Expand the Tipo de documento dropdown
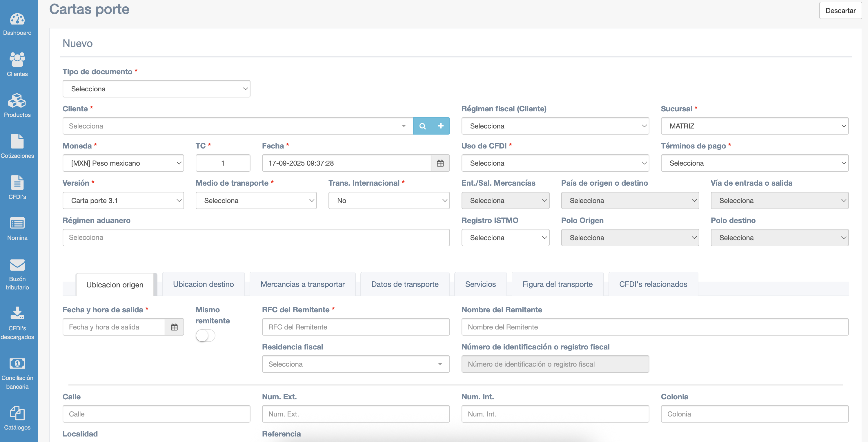Viewport: 868px width, 442px height. [x=156, y=89]
